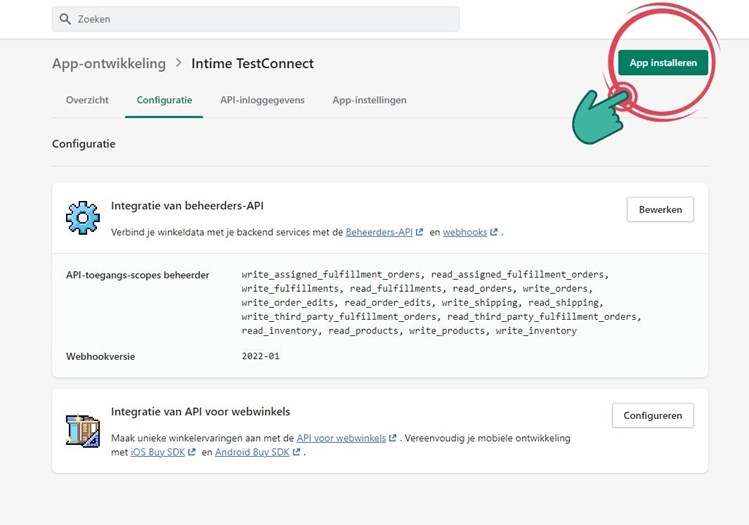
Task: Click the magnifying glass search icon
Action: pyautogui.click(x=66, y=19)
